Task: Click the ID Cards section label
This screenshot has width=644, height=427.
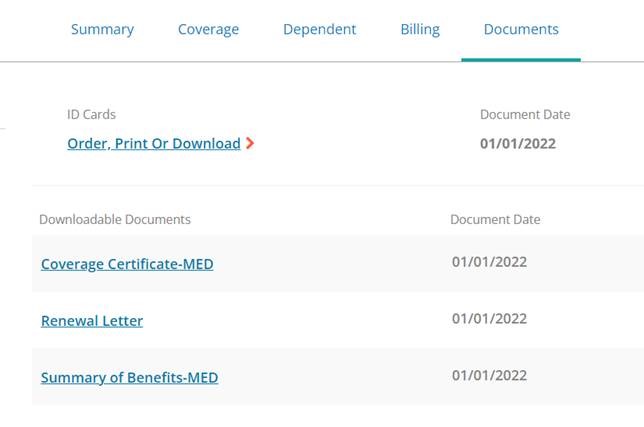Action: (91, 115)
